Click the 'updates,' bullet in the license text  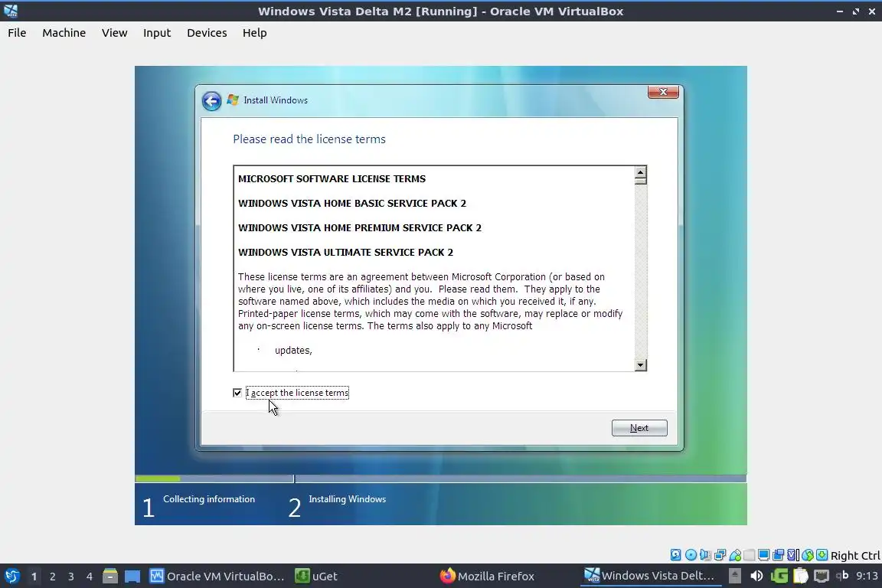[x=293, y=351]
